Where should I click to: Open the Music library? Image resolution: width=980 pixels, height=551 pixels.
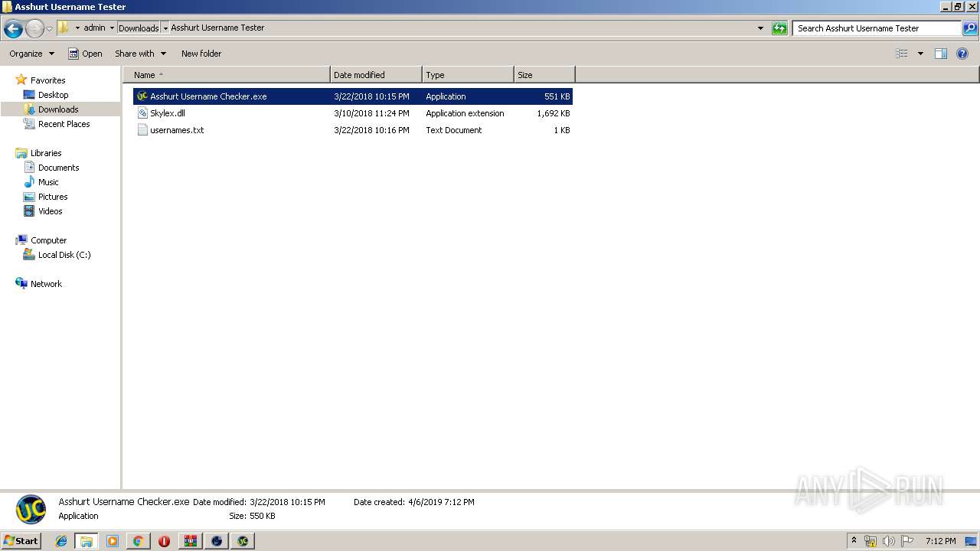tap(48, 182)
